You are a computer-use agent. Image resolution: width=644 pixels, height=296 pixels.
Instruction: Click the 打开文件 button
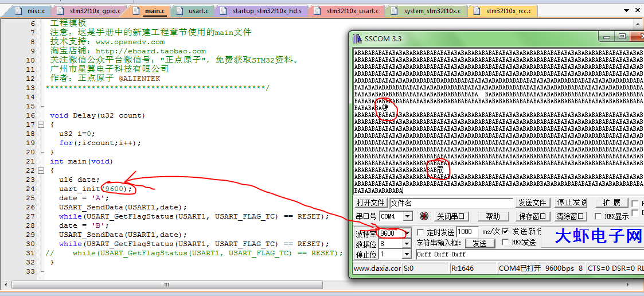[371, 202]
